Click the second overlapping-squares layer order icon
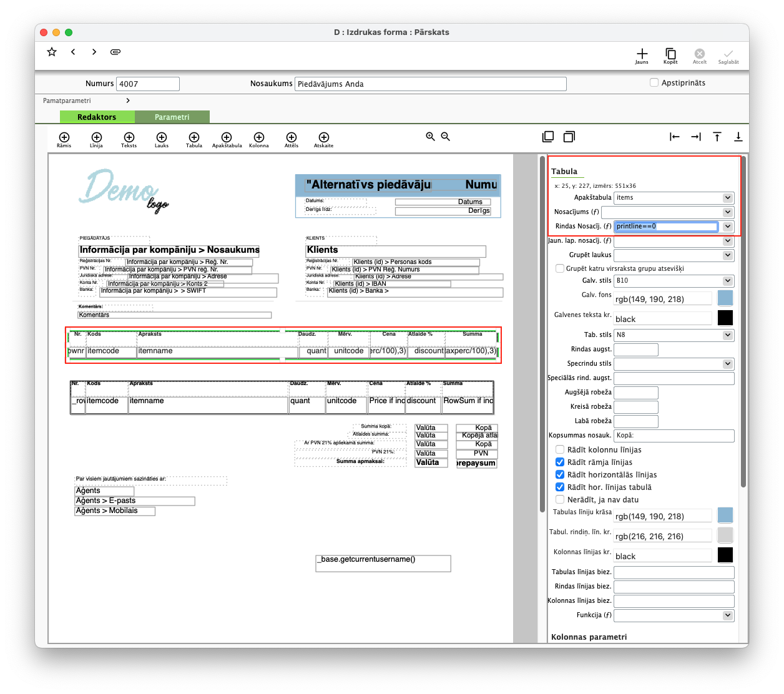This screenshot has width=784, height=694. click(569, 137)
